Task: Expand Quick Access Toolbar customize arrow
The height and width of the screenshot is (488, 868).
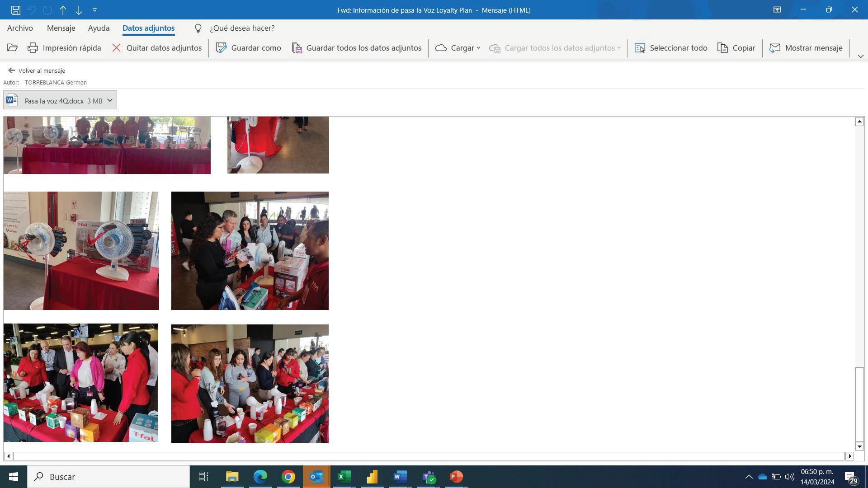Action: pos(94,10)
